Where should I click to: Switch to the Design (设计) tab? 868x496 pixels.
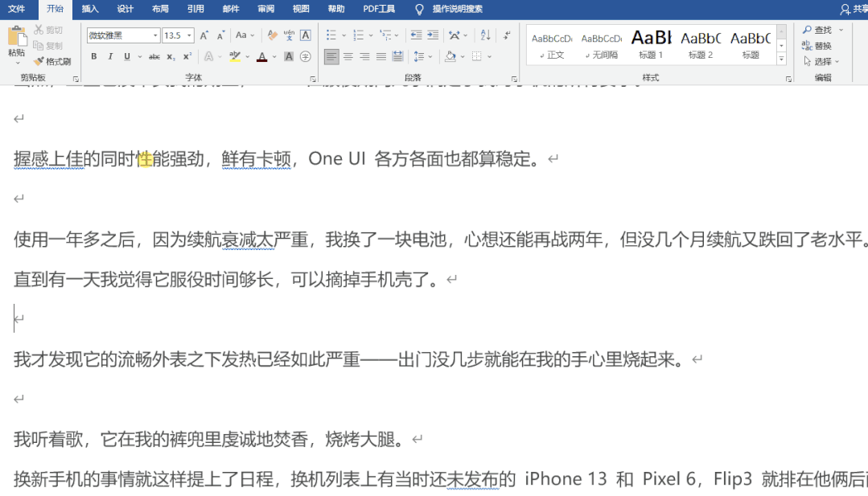point(125,9)
